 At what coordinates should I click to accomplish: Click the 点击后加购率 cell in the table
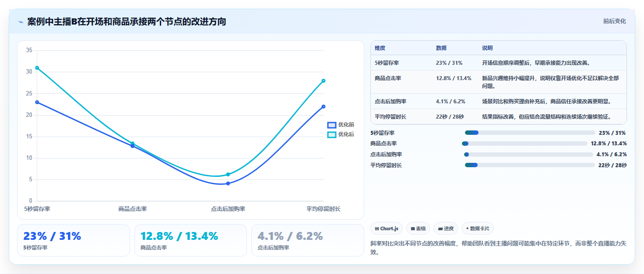tap(391, 102)
